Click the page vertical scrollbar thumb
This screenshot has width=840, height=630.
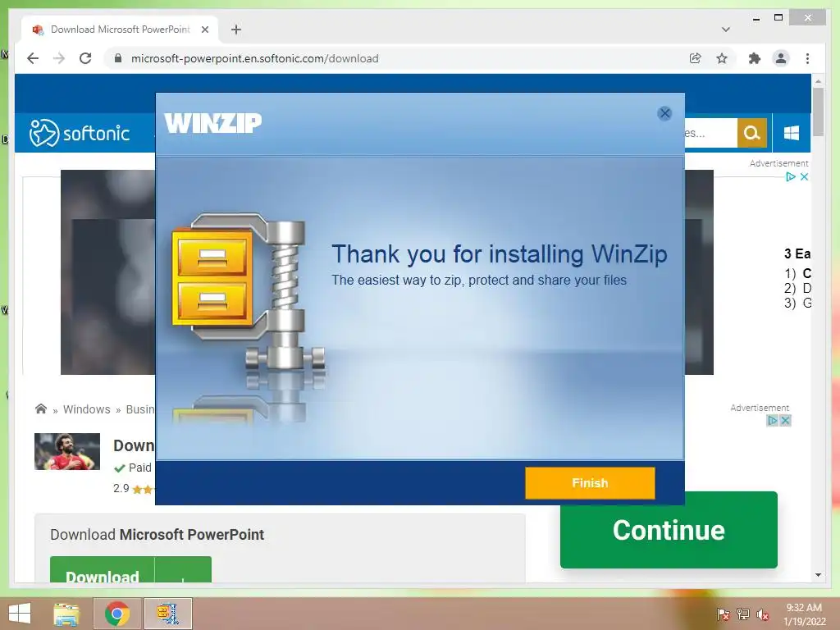click(818, 112)
